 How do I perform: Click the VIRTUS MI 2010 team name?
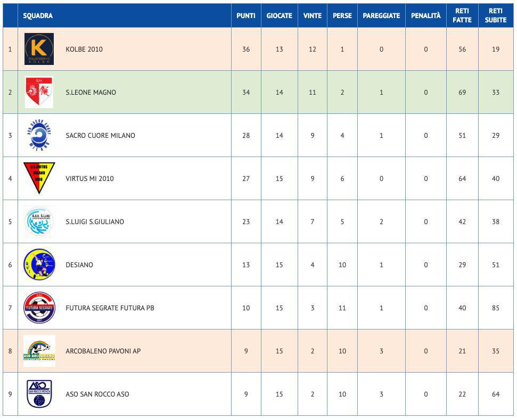pos(89,178)
